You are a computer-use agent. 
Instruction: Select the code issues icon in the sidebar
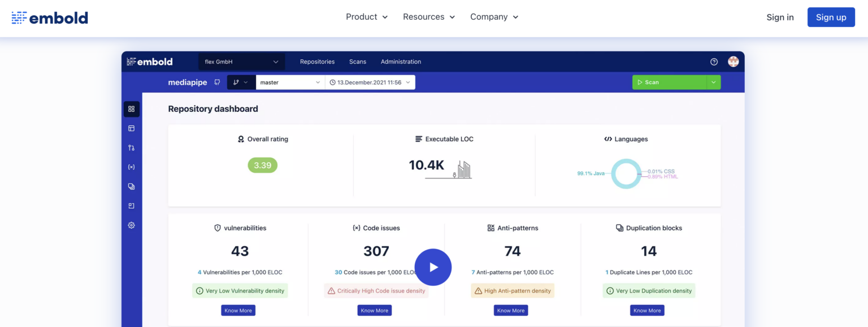click(131, 167)
